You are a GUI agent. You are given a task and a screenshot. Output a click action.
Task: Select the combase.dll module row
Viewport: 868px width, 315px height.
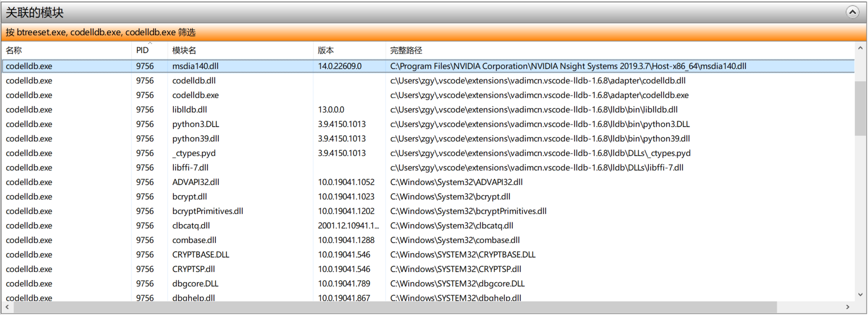(x=428, y=240)
